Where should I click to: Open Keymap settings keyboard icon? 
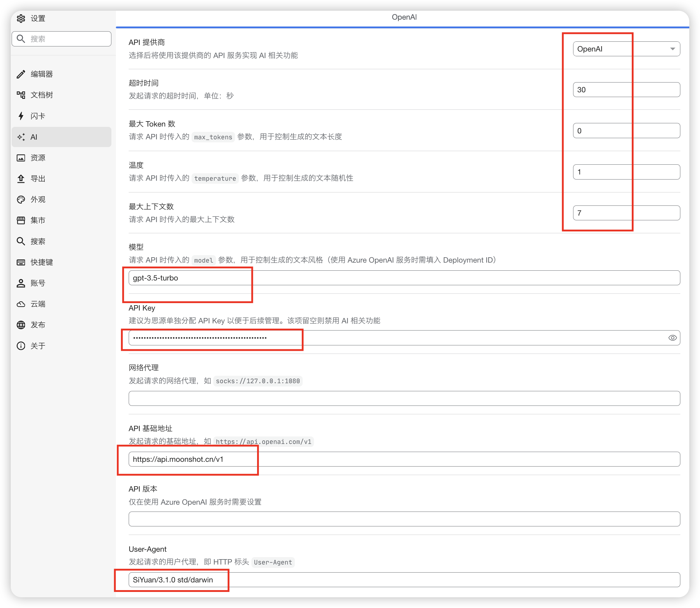[x=21, y=262]
